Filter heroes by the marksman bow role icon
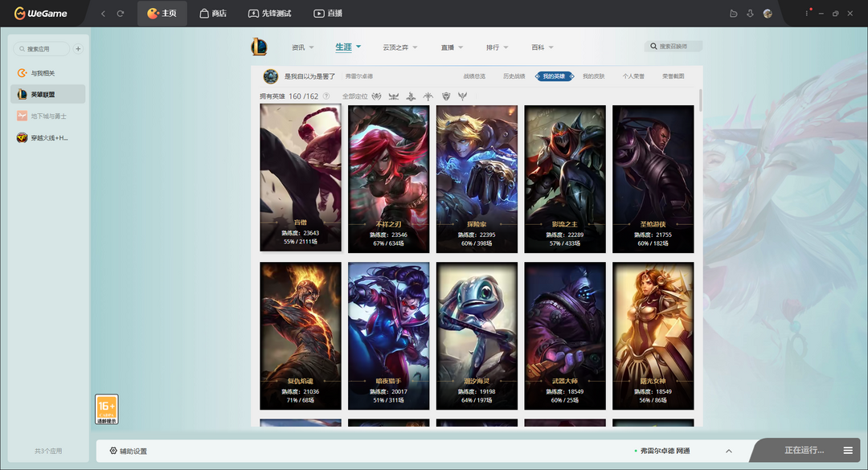The width and height of the screenshot is (868, 470). tap(428, 96)
